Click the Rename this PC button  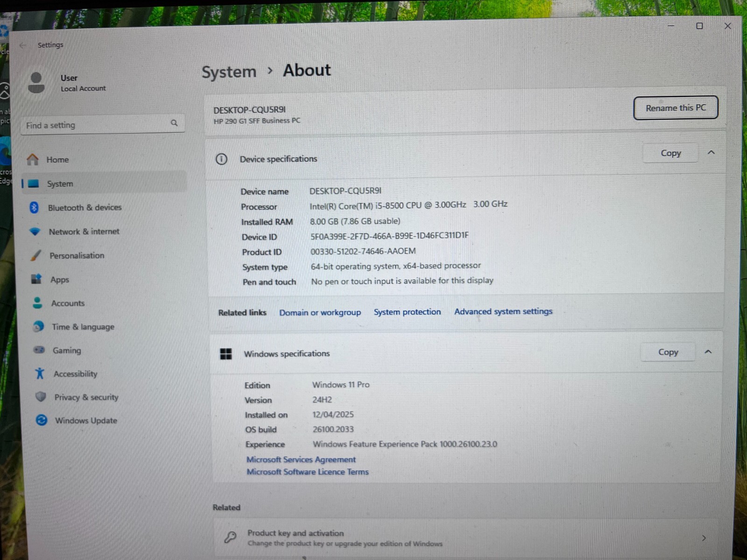[676, 108]
